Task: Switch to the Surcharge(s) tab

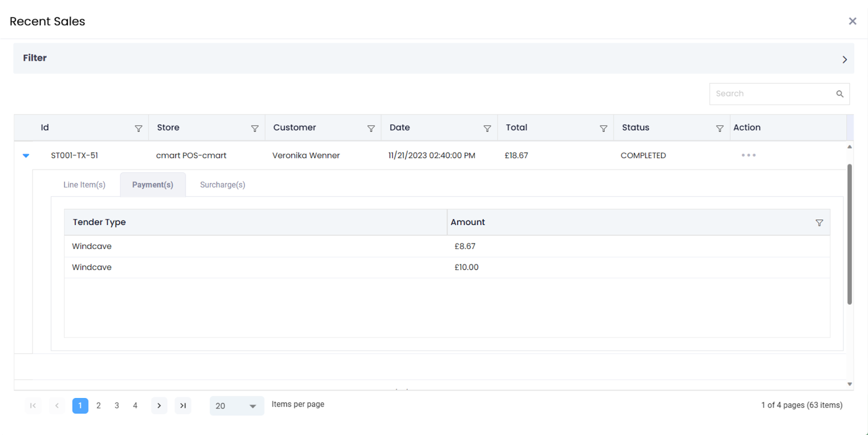Action: click(222, 185)
